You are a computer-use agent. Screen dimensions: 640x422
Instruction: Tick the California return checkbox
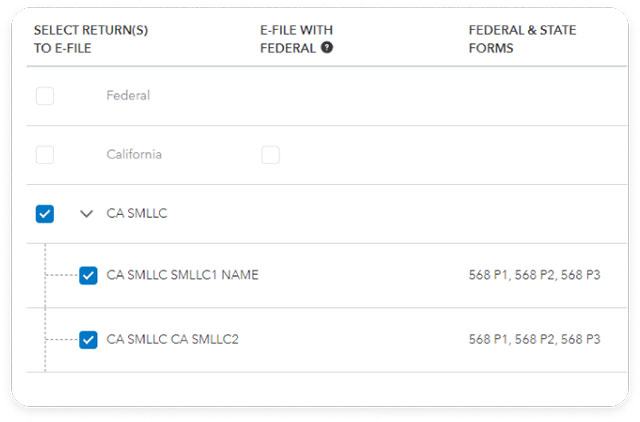[x=45, y=155]
